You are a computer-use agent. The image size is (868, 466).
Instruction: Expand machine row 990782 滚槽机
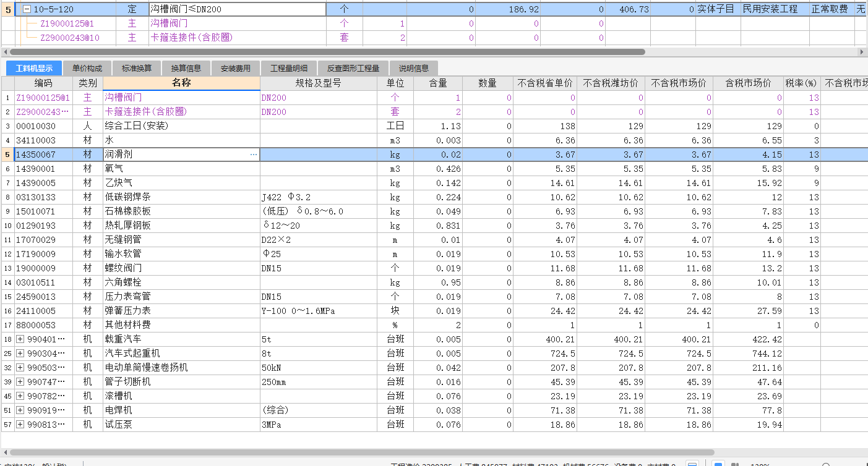20,396
